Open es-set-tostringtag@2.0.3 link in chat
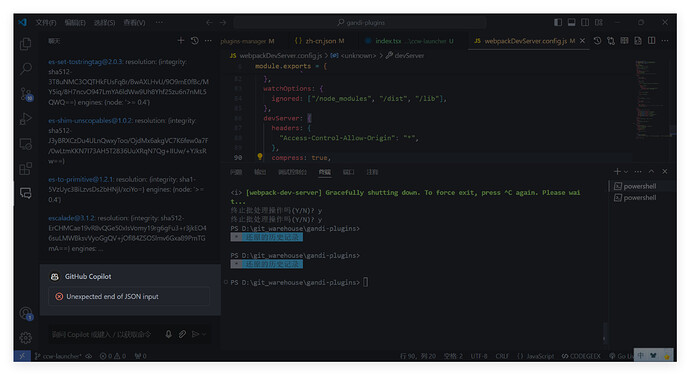Screen dimensions: 690x374 click(85, 62)
